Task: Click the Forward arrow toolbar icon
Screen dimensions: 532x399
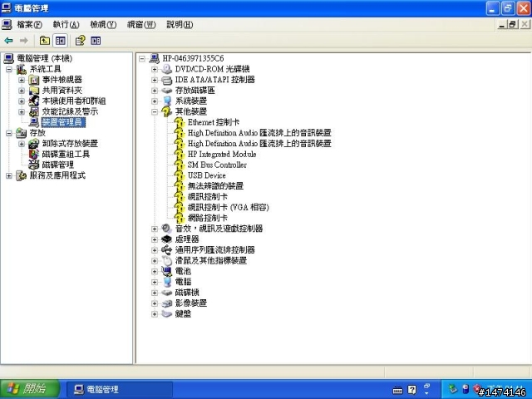Action: [x=24, y=41]
